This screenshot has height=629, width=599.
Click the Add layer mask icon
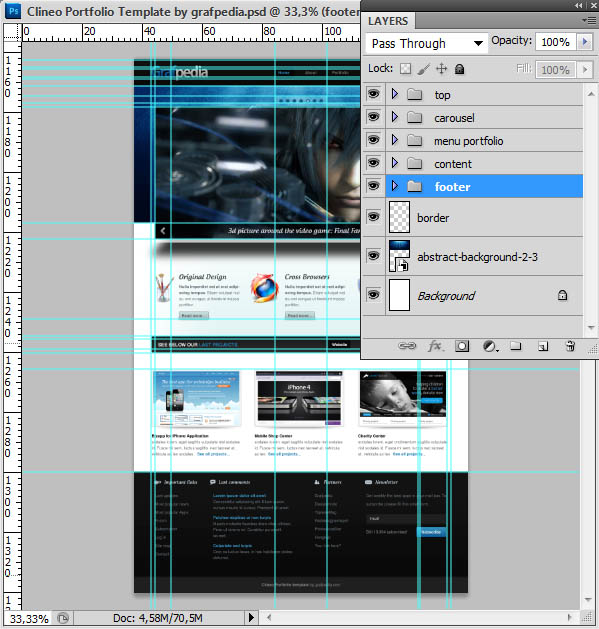(x=462, y=346)
